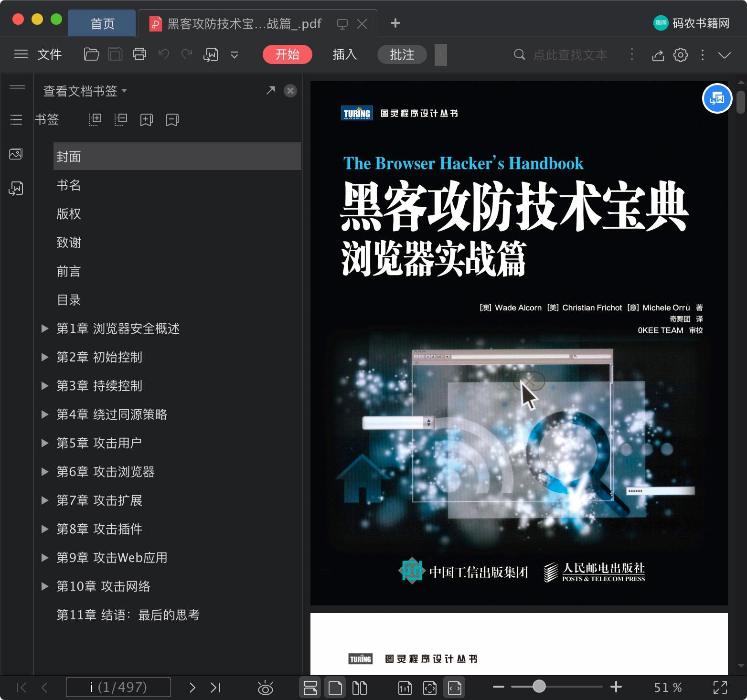Go to the first page
The width and height of the screenshot is (747, 700).
pyautogui.click(x=21, y=687)
